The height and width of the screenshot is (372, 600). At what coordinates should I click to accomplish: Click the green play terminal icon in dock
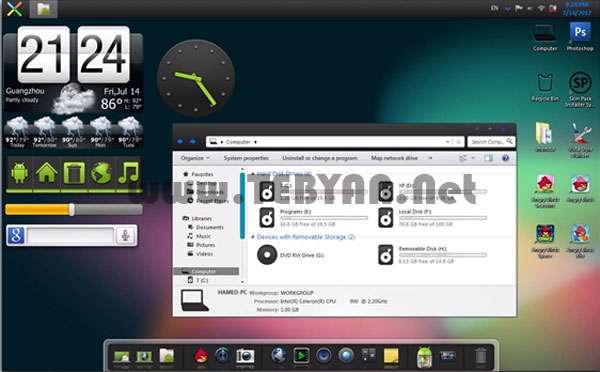[x=301, y=356]
